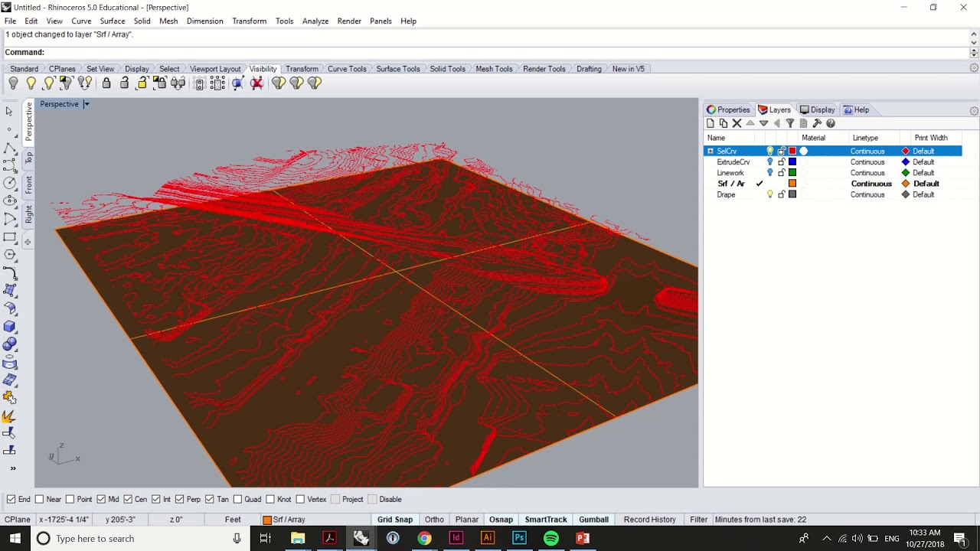Image resolution: width=980 pixels, height=551 pixels.
Task: Click the Windows search box
Action: point(140,538)
